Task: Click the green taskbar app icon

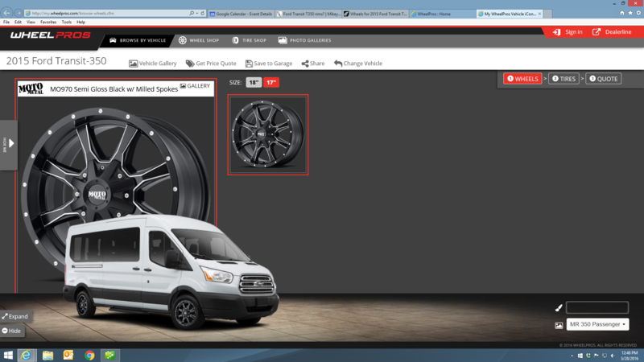Action: click(109, 356)
